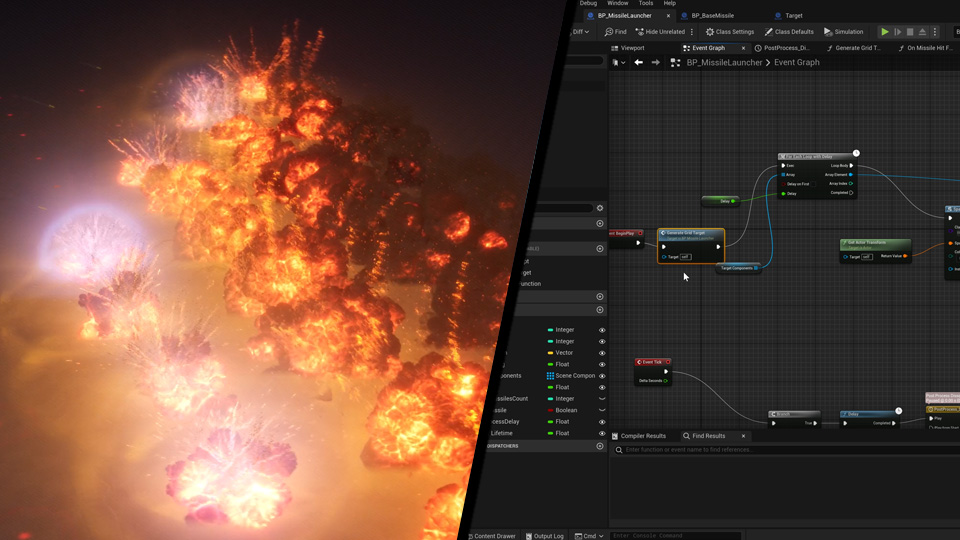Open Class Settings via gear icon
The height and width of the screenshot is (540, 960).
pyautogui.click(x=710, y=32)
